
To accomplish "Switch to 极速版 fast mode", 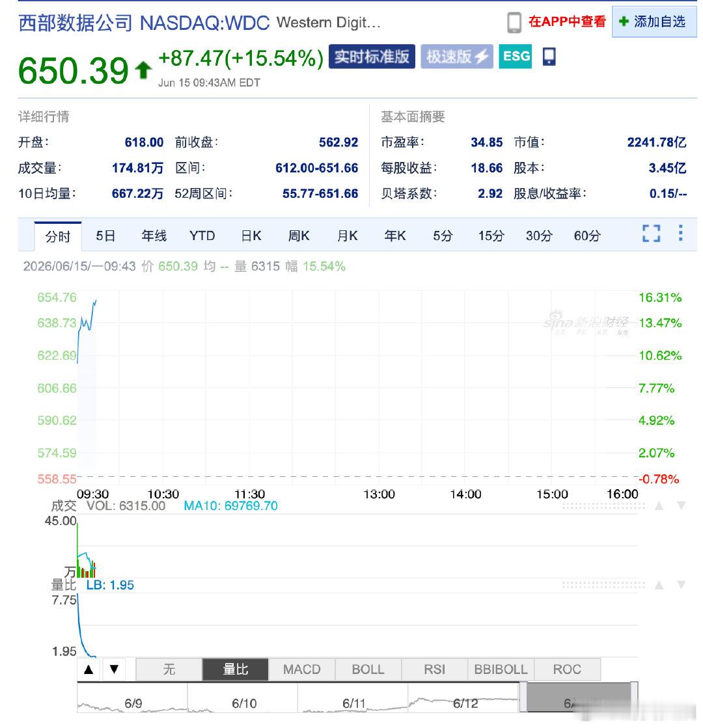I will (x=457, y=57).
